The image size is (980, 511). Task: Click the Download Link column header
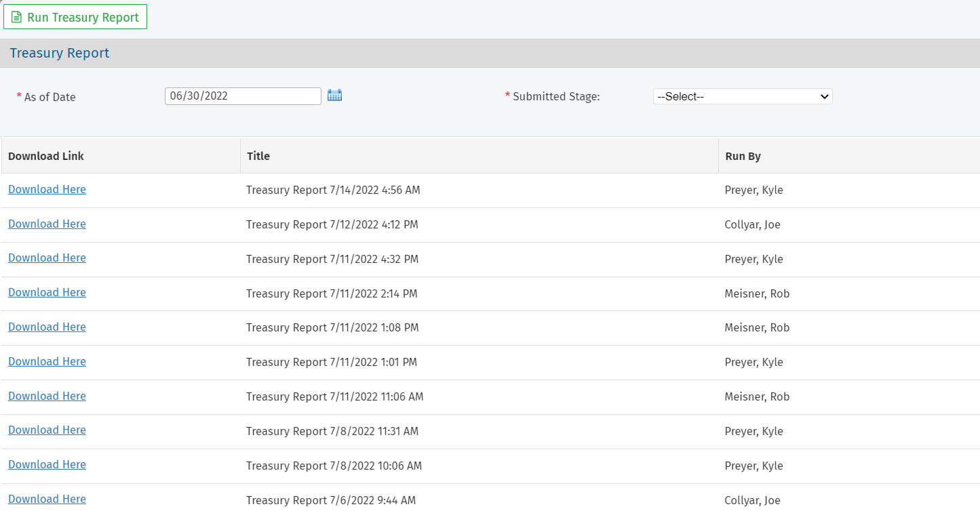(46, 156)
